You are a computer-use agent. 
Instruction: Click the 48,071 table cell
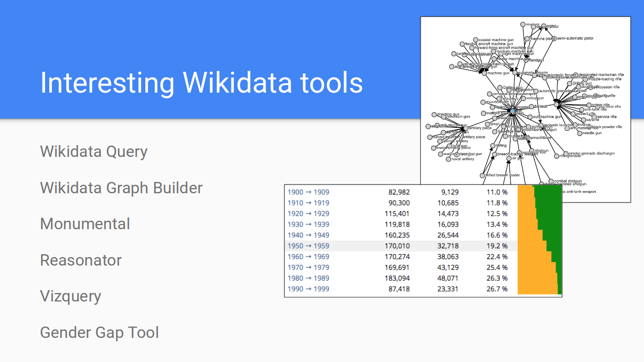point(448,278)
